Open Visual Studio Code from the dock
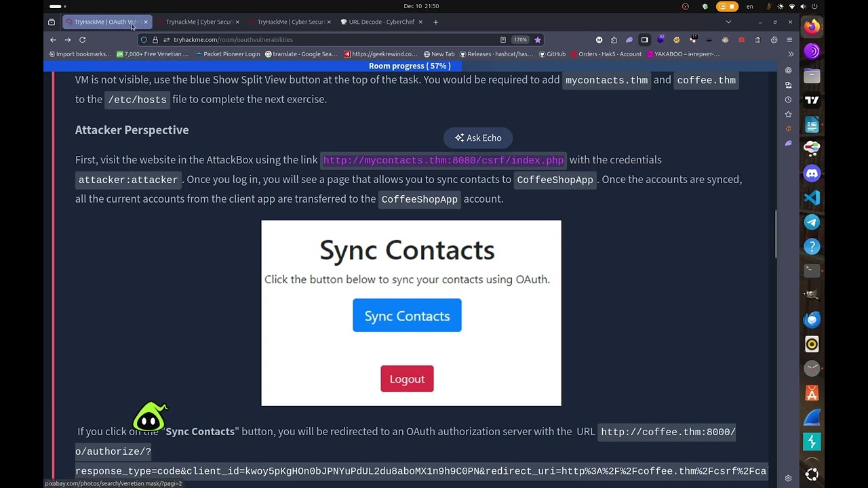This screenshot has height=488, width=868. [812, 198]
